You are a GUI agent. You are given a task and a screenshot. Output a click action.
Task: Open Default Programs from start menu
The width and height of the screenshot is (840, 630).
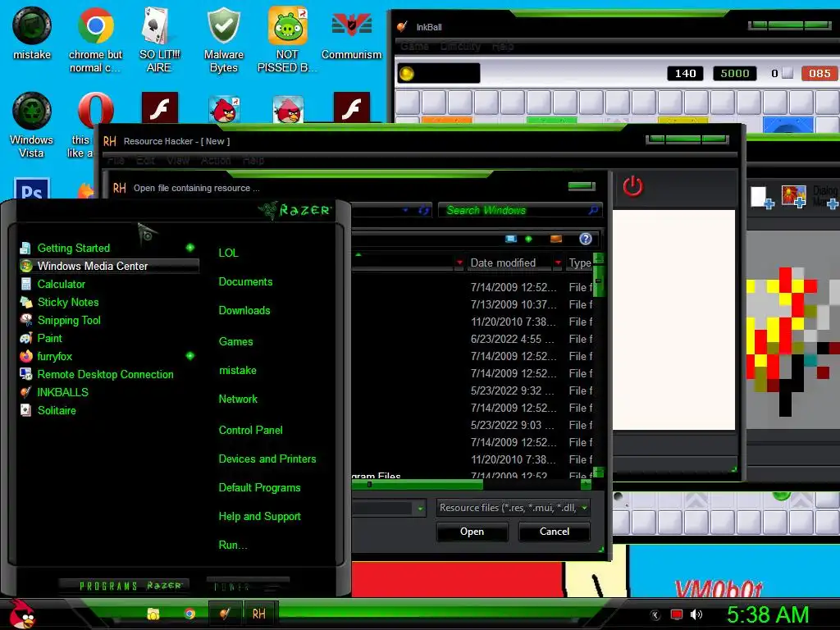[x=259, y=487]
